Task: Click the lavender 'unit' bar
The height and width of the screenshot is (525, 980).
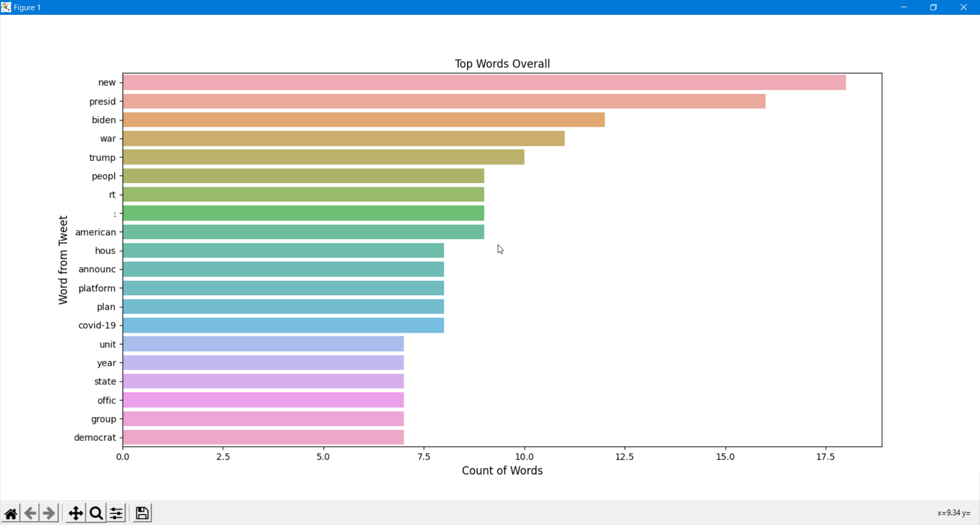Action: (x=263, y=344)
